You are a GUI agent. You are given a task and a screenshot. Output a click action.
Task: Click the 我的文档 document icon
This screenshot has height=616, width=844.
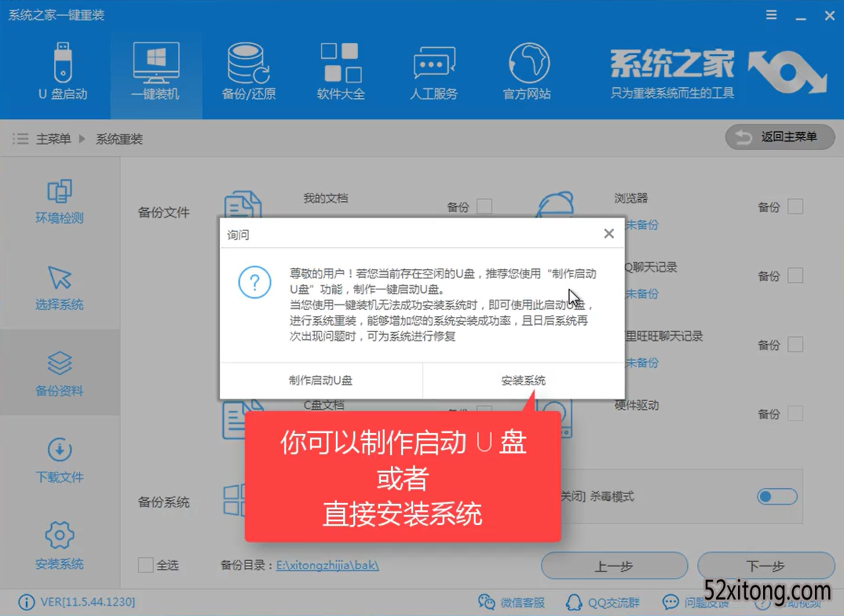click(243, 204)
